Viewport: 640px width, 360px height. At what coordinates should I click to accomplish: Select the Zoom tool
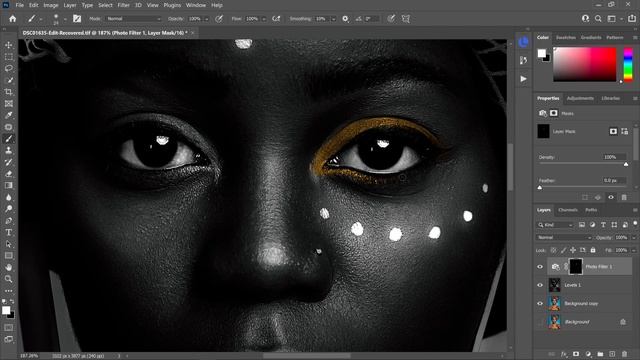(9, 279)
